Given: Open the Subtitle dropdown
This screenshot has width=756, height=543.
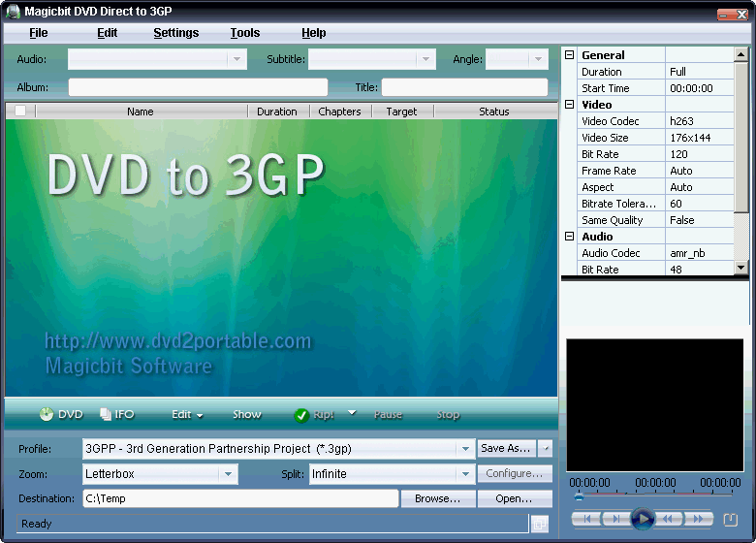Looking at the screenshot, I should (425, 59).
